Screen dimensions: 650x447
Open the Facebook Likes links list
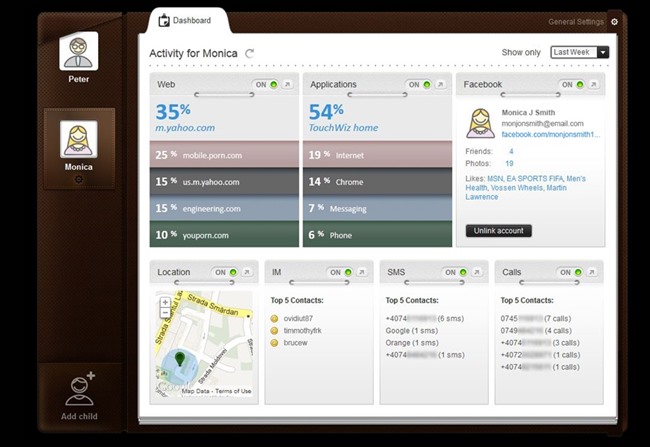pyautogui.click(x=526, y=188)
